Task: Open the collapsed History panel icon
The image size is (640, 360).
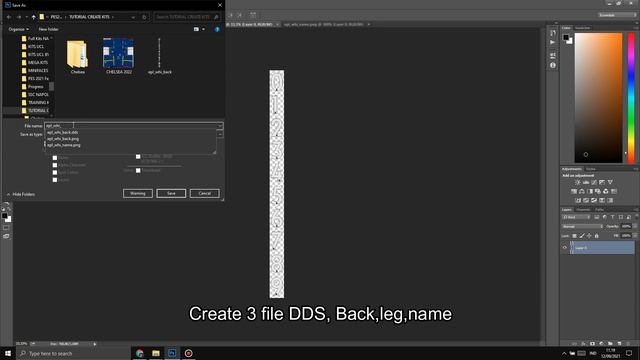Action: (x=553, y=33)
